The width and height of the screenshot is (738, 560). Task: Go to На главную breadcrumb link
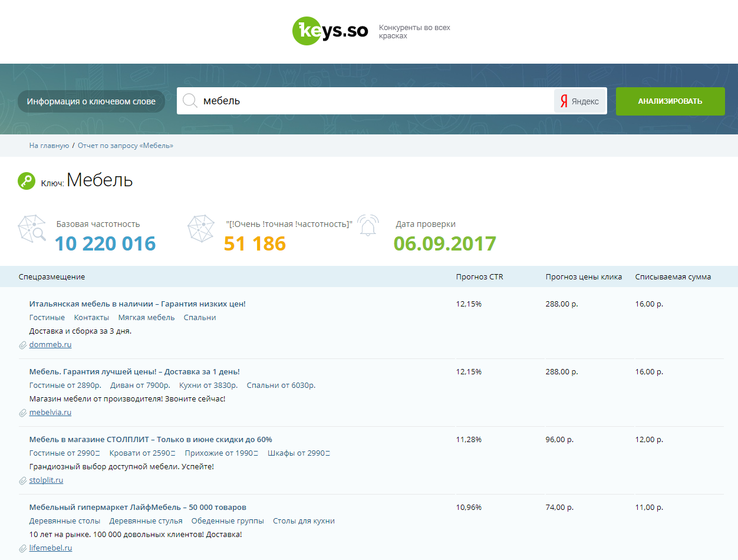click(49, 146)
